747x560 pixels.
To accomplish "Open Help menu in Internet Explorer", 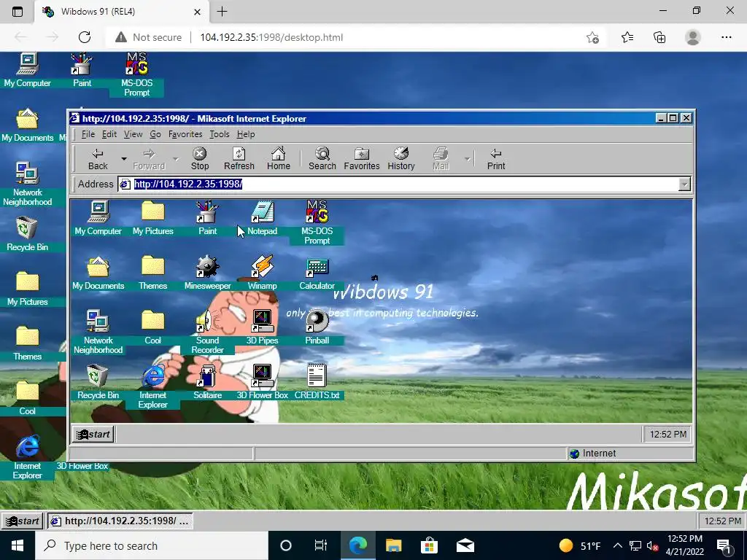I will [x=246, y=134].
